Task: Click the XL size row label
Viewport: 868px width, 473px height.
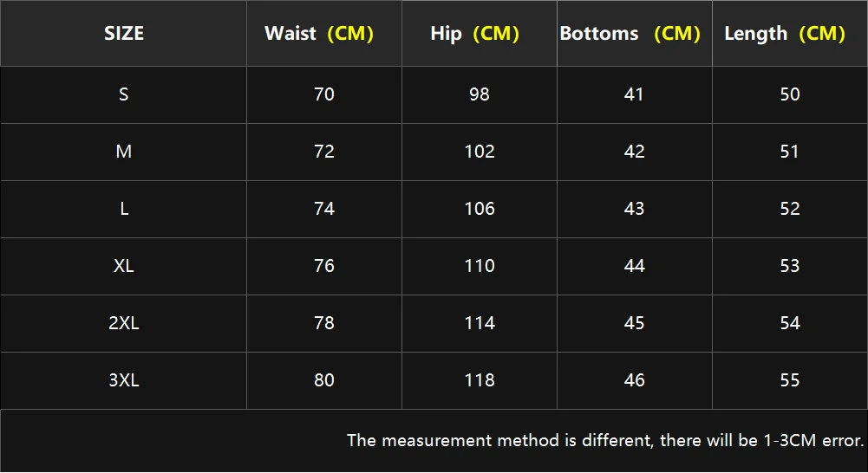Action: pos(124,266)
